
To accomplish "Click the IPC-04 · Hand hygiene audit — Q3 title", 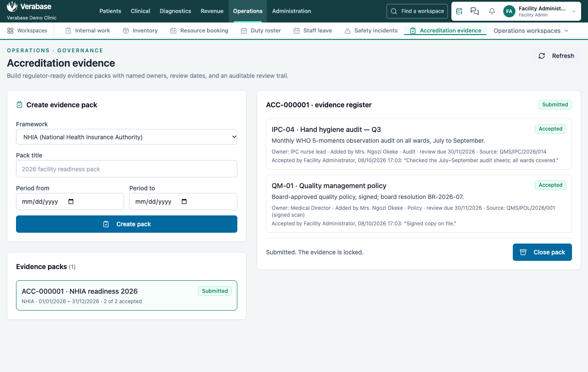I will pos(326,129).
